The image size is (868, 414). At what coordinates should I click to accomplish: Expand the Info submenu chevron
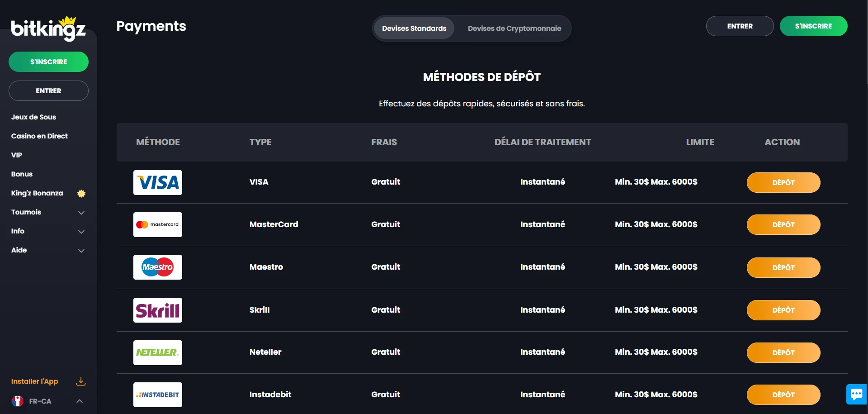81,232
